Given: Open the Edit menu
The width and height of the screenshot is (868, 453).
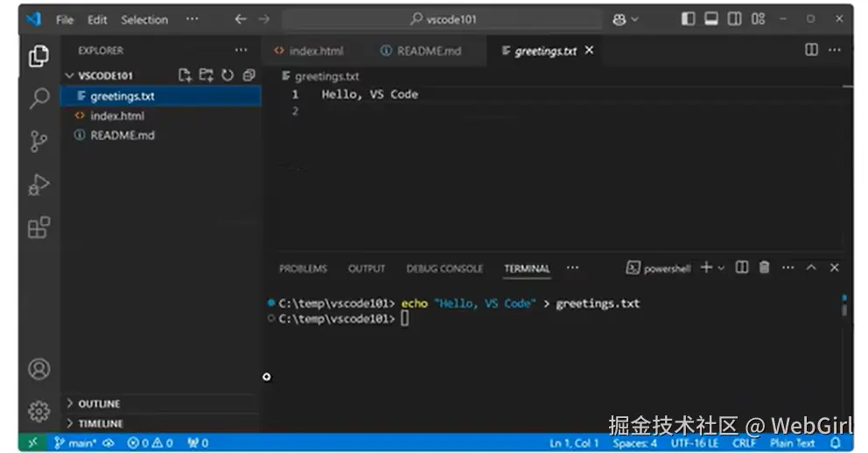Looking at the screenshot, I should click(x=97, y=20).
